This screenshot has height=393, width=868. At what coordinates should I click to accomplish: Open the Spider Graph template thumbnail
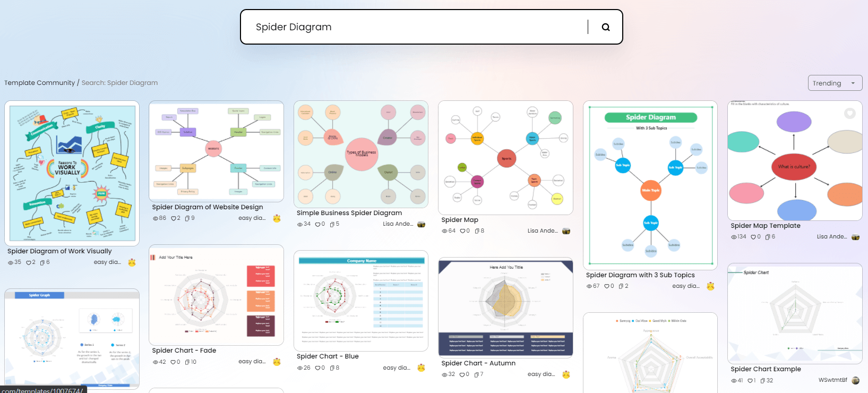[x=72, y=339]
